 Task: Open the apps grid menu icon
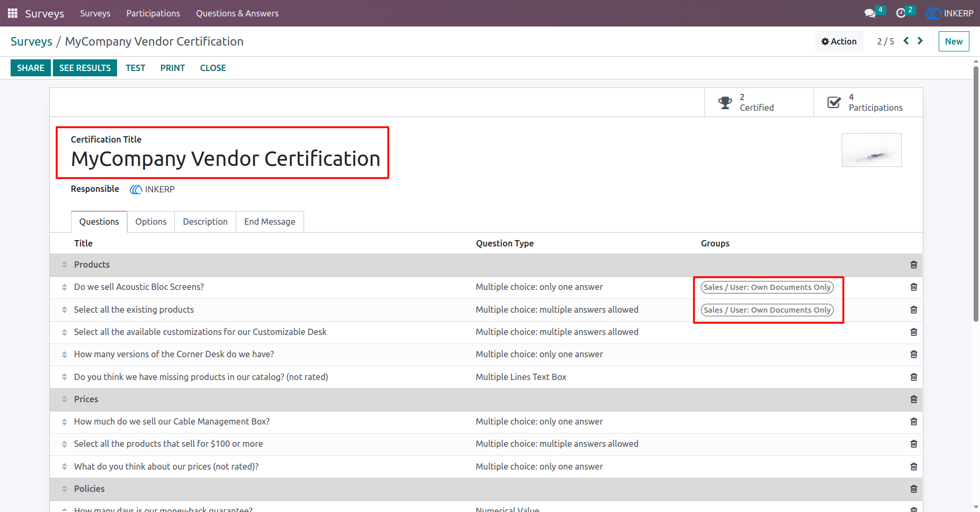point(13,13)
